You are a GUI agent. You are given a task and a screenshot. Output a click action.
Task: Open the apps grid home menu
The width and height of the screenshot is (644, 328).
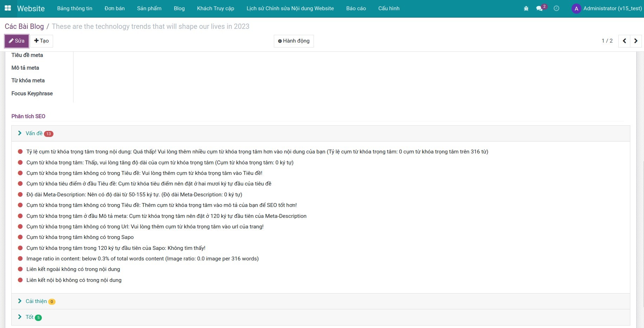click(x=8, y=8)
